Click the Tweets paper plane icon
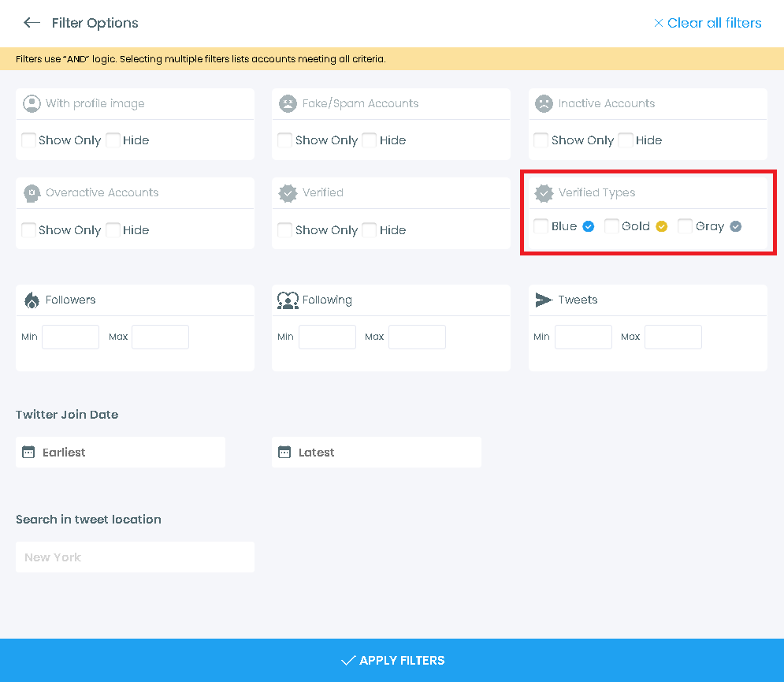Screen dimensions: 784x682 544,300
